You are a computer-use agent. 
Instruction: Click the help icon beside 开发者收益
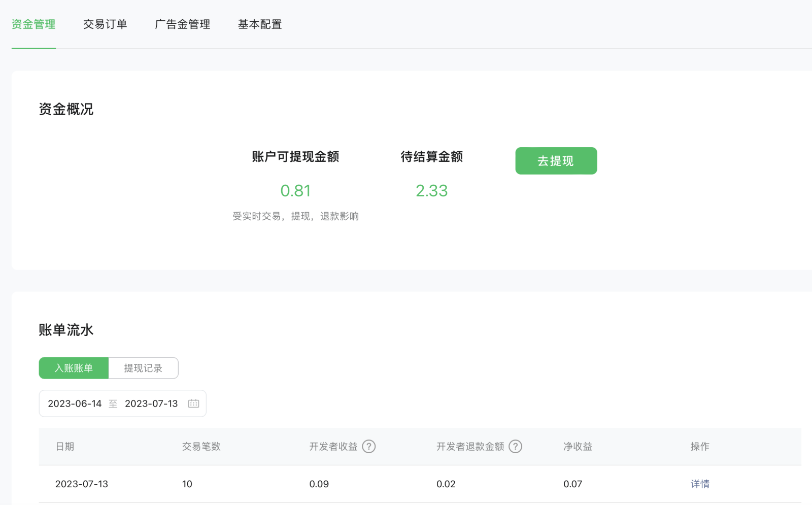369,447
